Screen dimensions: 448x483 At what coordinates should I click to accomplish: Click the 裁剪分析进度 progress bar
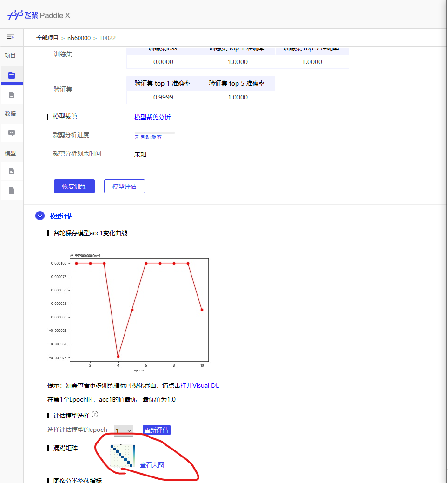click(x=154, y=133)
